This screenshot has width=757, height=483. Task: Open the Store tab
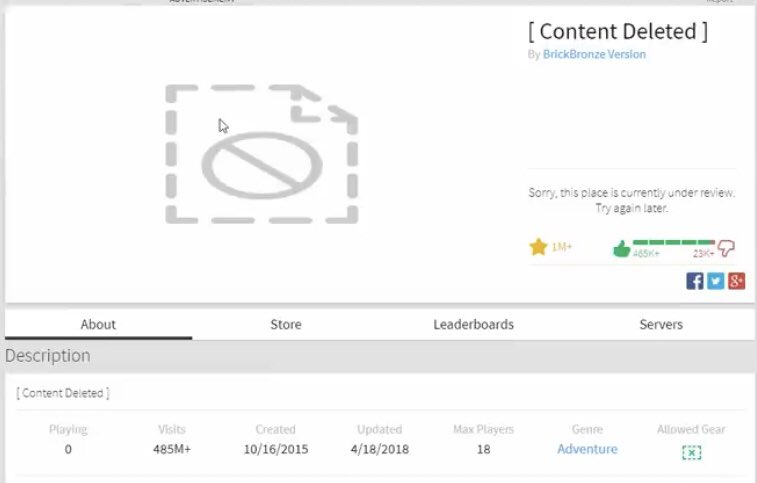coord(286,324)
